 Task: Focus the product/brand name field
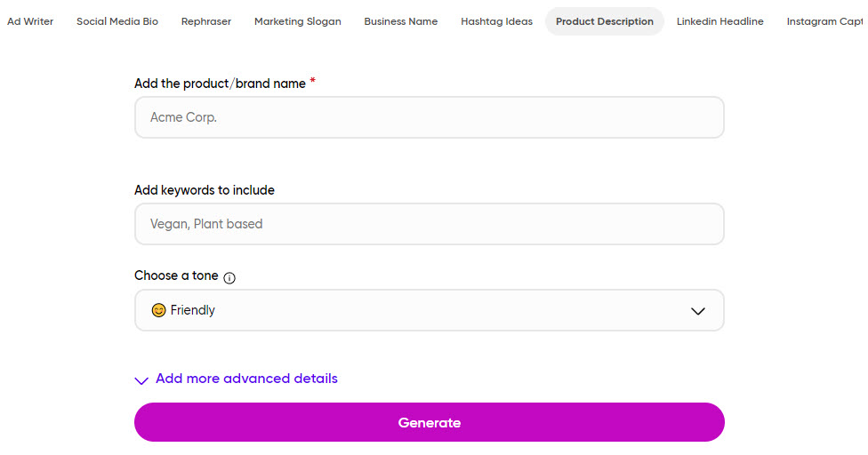click(x=429, y=117)
